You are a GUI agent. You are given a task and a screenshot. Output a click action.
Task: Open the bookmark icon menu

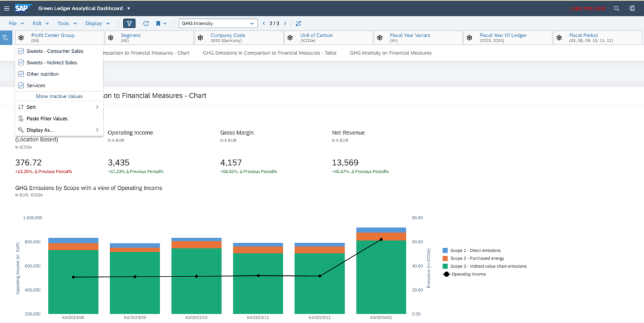161,23
